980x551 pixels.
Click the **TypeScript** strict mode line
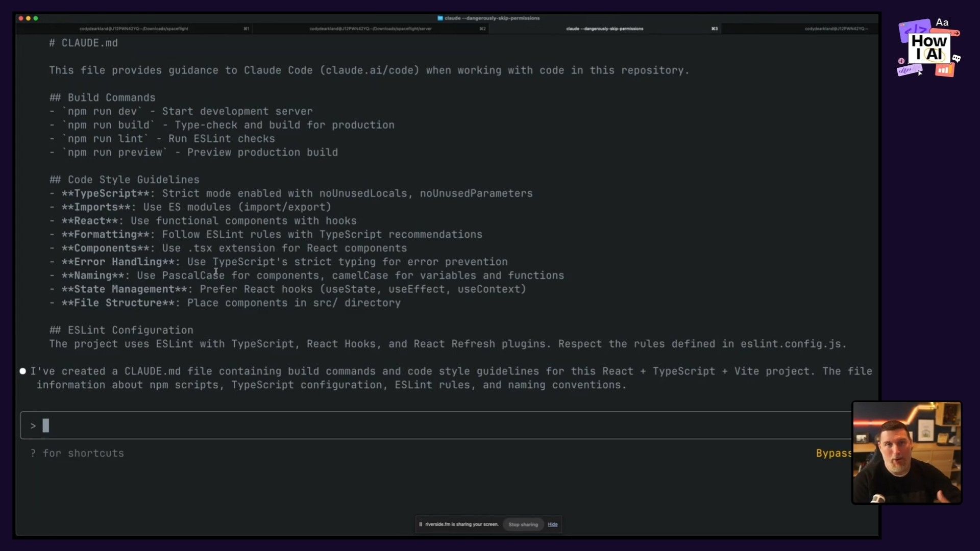291,194
